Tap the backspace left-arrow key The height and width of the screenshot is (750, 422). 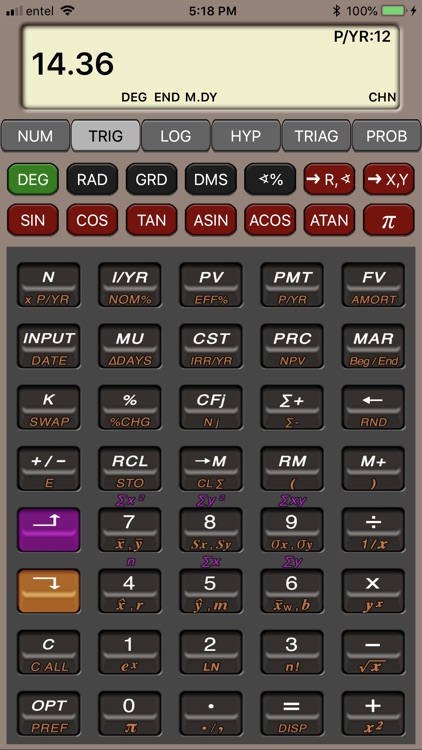point(373,407)
